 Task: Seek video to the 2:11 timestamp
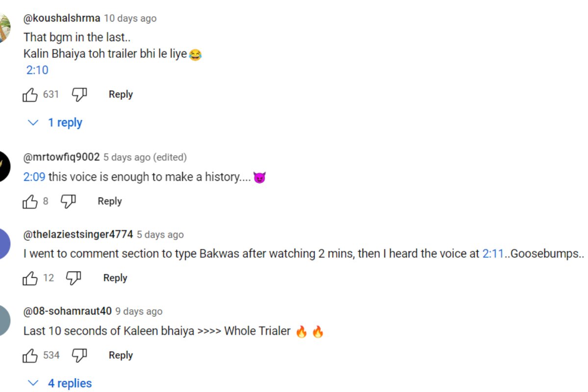[493, 254]
